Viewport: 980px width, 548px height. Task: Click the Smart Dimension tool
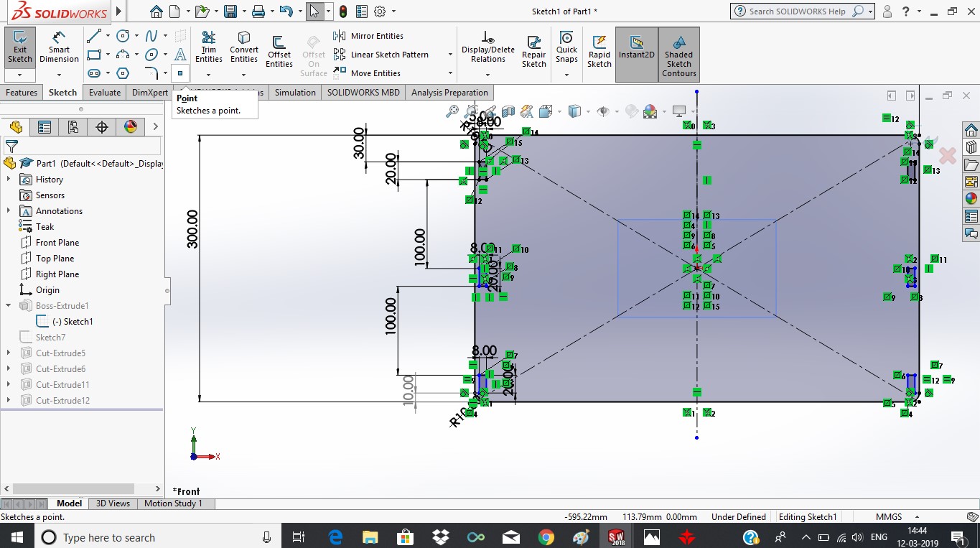(x=59, y=46)
